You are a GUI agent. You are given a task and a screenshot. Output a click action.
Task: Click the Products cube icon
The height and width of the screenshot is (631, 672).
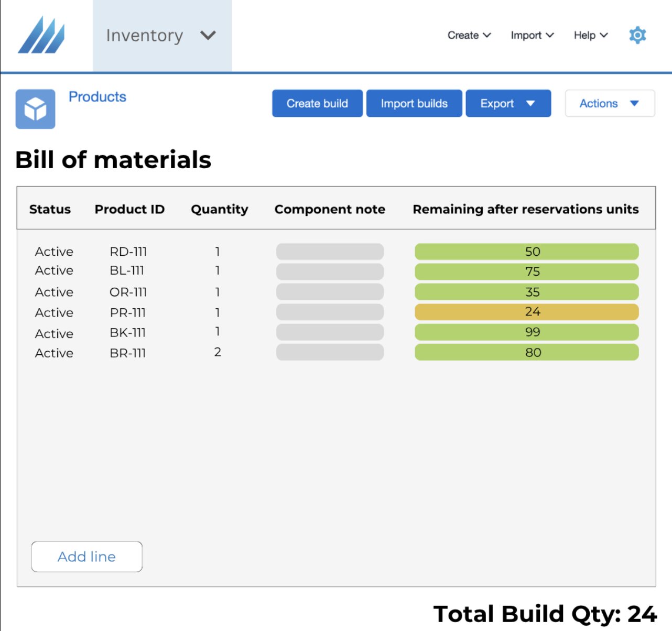(35, 109)
